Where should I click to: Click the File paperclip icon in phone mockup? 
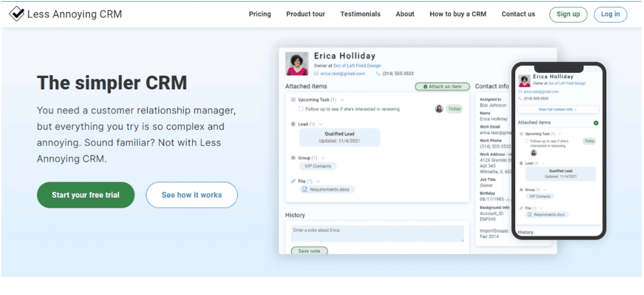tap(521, 208)
